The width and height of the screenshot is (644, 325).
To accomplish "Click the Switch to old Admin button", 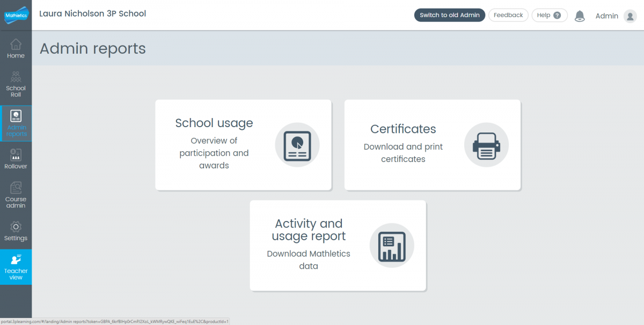I will point(449,15).
